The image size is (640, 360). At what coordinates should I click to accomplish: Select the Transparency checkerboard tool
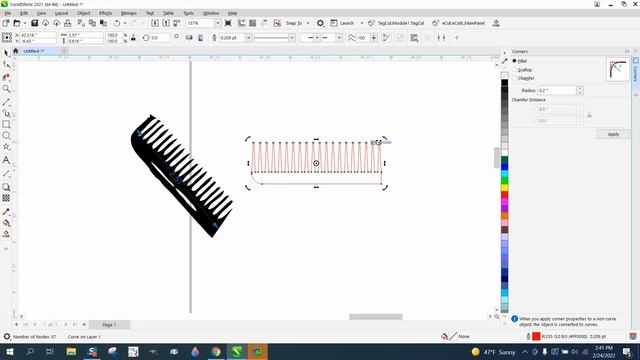click(6, 198)
